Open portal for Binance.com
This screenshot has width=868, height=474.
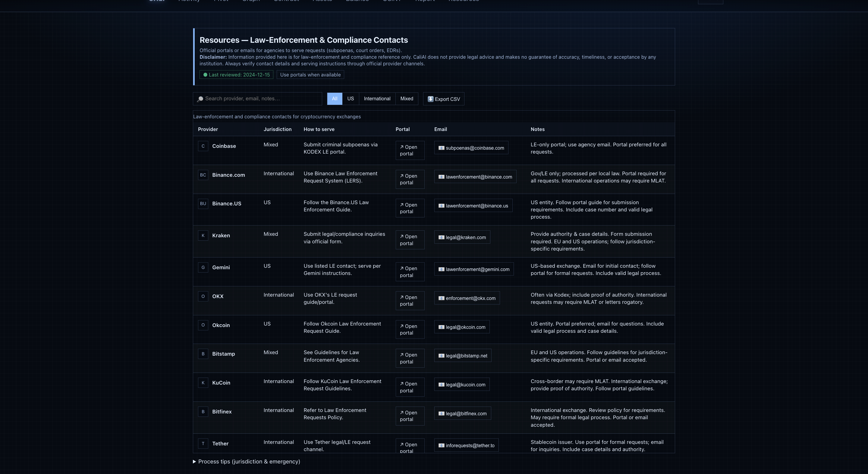(x=409, y=179)
